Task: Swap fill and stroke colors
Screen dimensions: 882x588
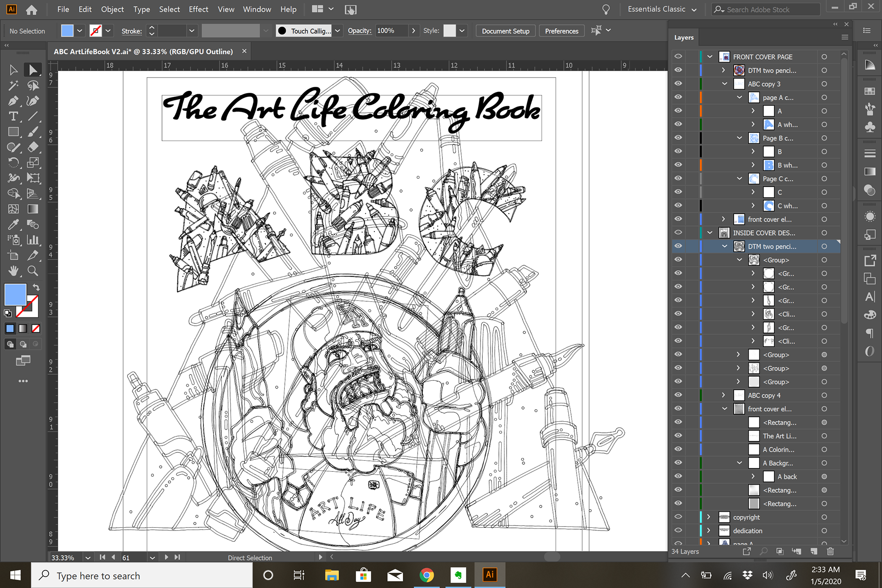Action: [36, 288]
